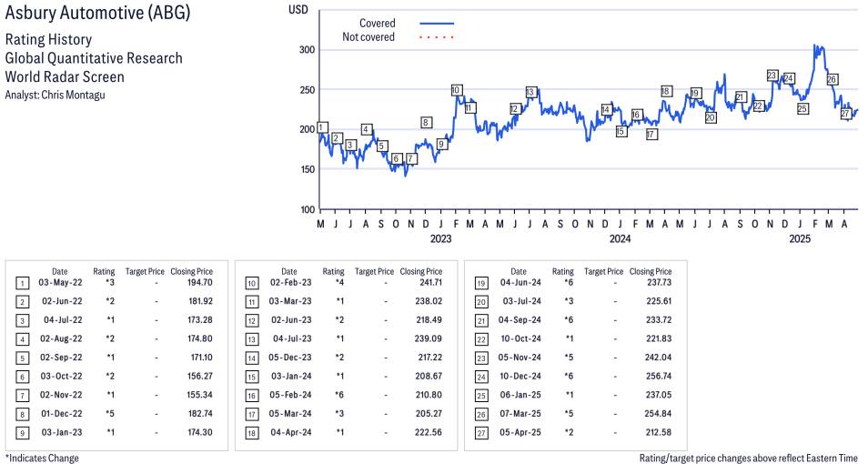Select the date 05-Apr-25
868x464 pixels.
point(520,432)
